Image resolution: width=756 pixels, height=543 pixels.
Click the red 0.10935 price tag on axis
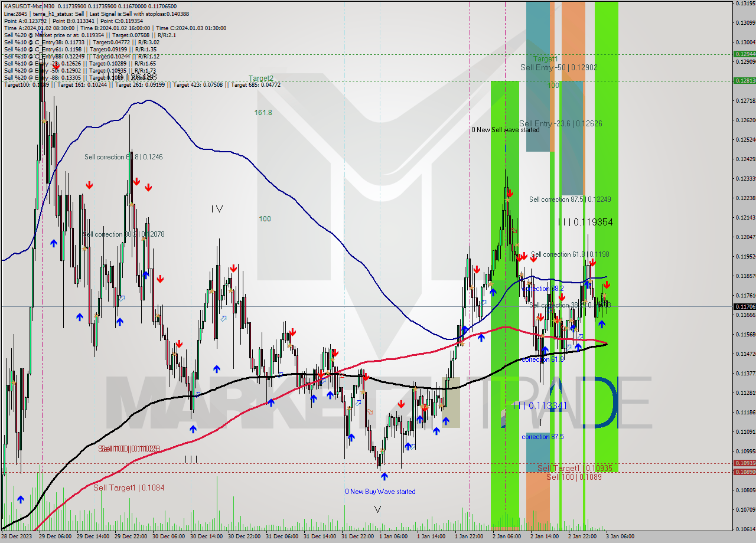(744, 463)
